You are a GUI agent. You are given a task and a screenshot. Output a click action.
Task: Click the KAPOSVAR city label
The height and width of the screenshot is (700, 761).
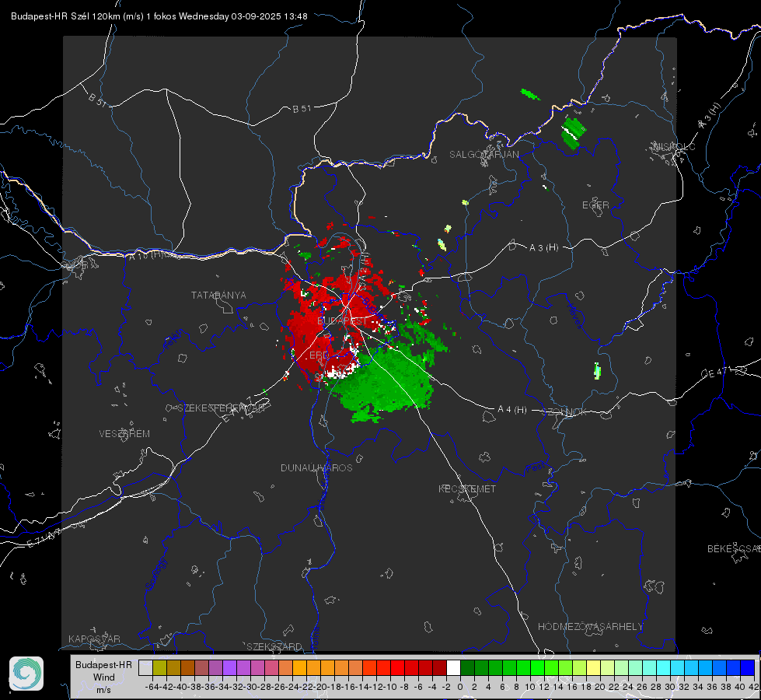tap(94, 639)
